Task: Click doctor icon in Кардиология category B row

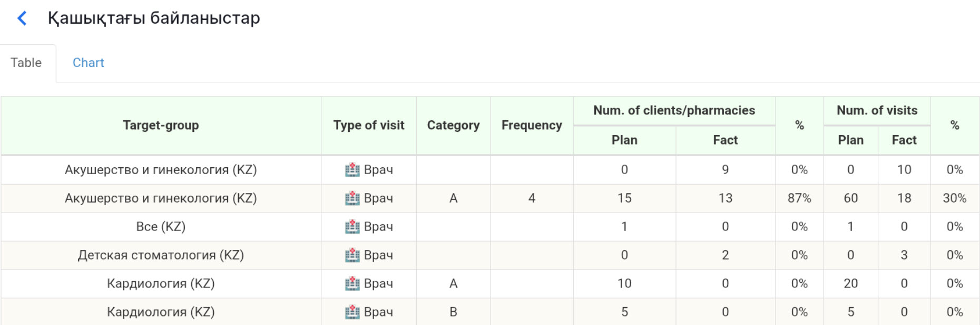Action: (352, 312)
